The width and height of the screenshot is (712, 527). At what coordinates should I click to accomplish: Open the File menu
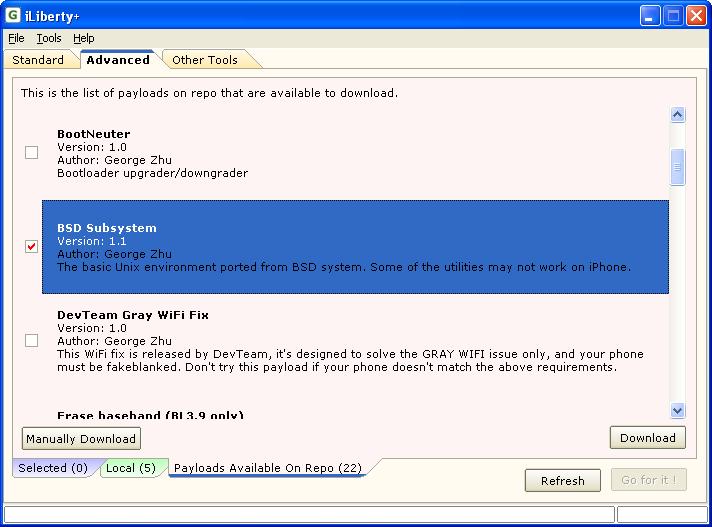[x=16, y=38]
